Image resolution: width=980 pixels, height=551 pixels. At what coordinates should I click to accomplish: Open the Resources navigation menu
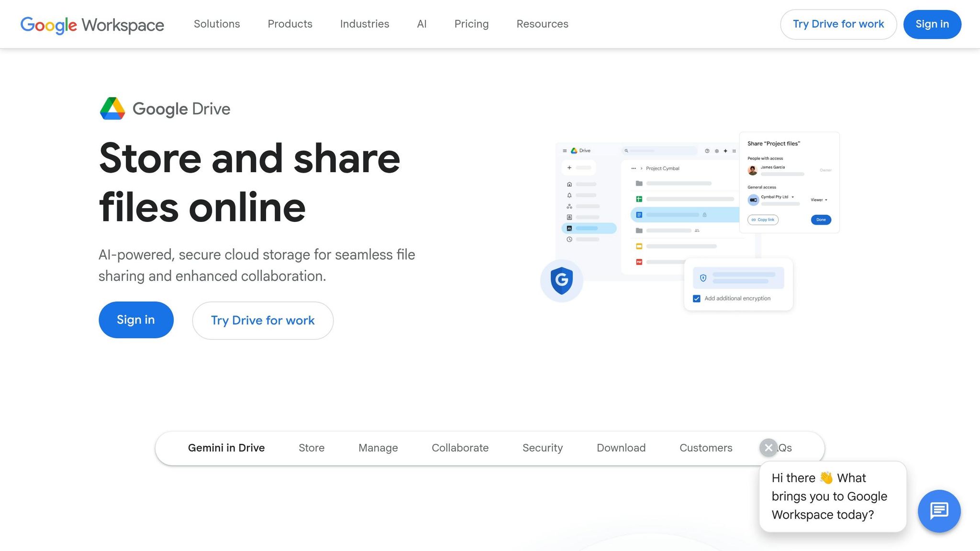(x=542, y=24)
